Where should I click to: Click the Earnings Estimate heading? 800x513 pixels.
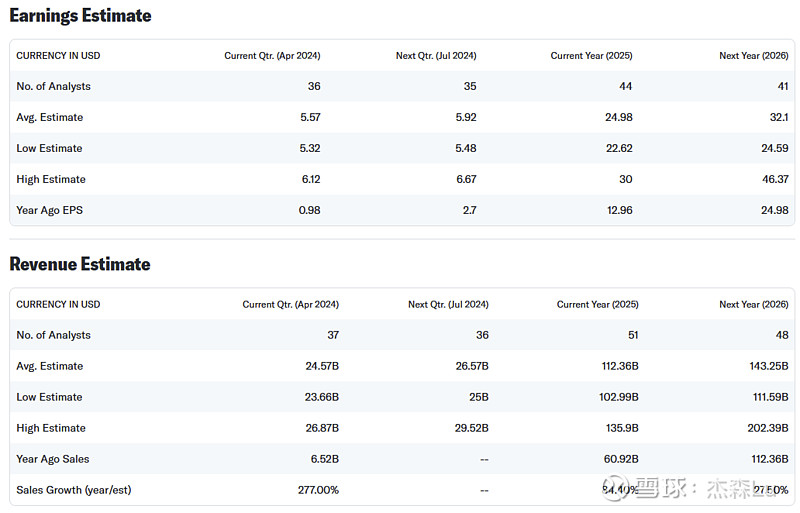coord(81,16)
